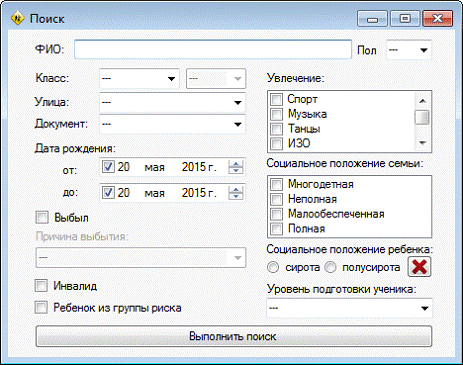
Task: Expand the first Класс dropdown
Action: click(139, 79)
